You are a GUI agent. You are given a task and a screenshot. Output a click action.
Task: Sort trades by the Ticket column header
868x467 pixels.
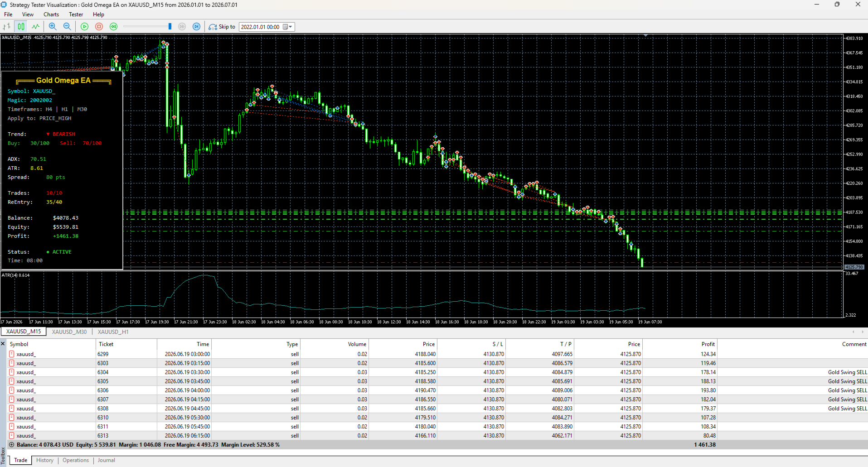pos(126,344)
